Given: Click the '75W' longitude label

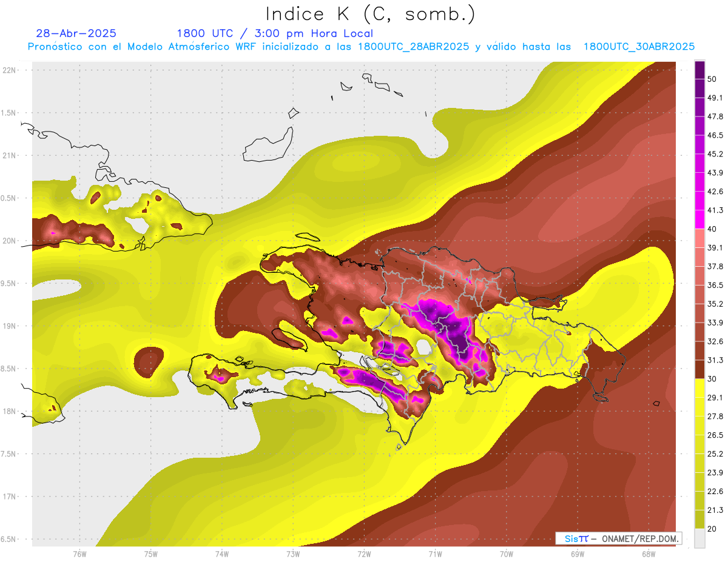Looking at the screenshot, I should coord(150,554).
